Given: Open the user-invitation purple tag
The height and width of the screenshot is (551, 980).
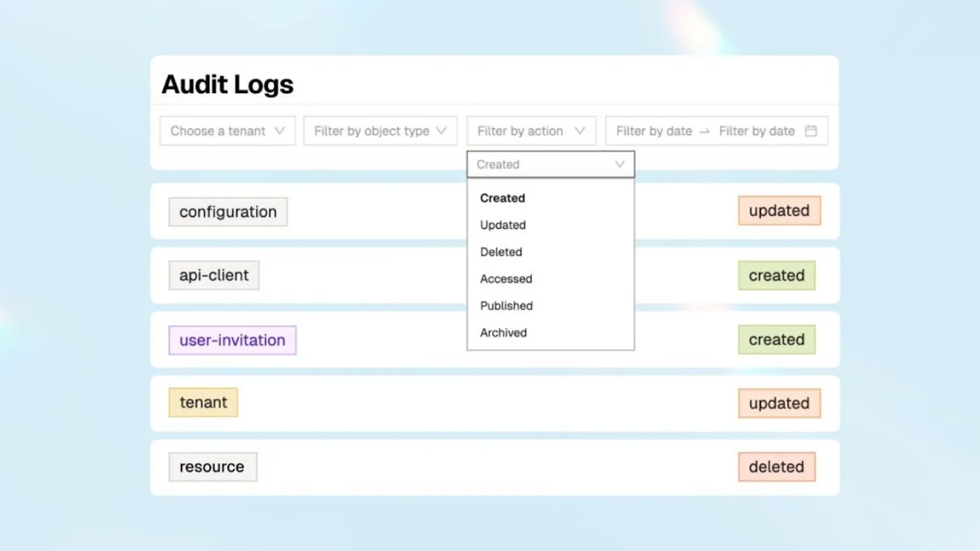Looking at the screenshot, I should click(x=232, y=340).
